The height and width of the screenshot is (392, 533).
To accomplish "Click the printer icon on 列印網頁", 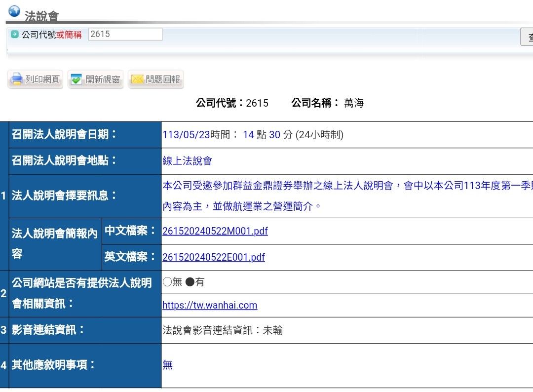I will click(17, 79).
